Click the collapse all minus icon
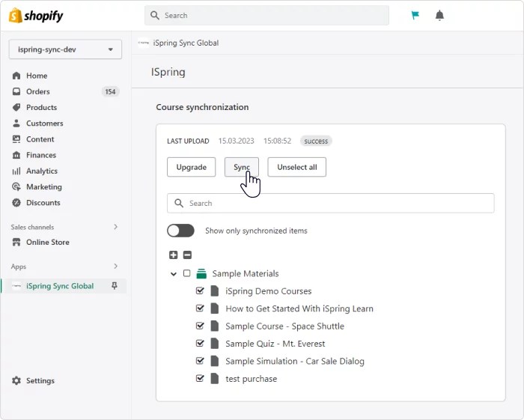 coord(187,255)
